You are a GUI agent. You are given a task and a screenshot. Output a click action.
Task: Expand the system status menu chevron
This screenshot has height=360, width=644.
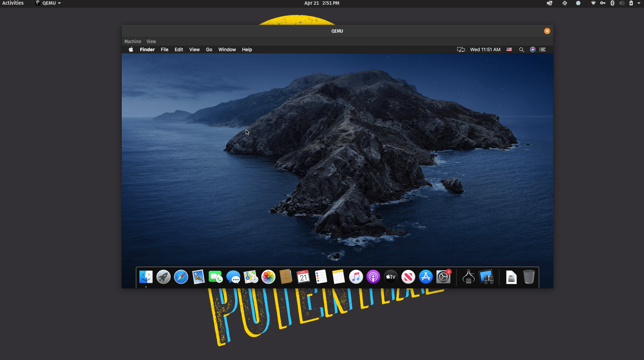(640, 3)
